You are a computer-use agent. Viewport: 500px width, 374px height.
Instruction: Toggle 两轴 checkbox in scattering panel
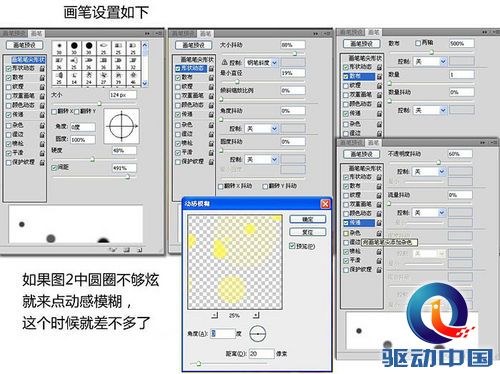pos(418,43)
